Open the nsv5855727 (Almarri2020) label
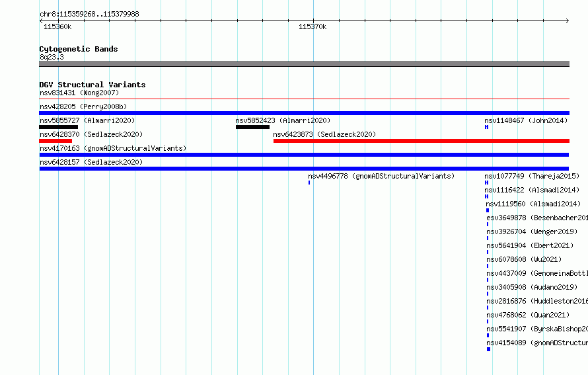 coord(87,120)
